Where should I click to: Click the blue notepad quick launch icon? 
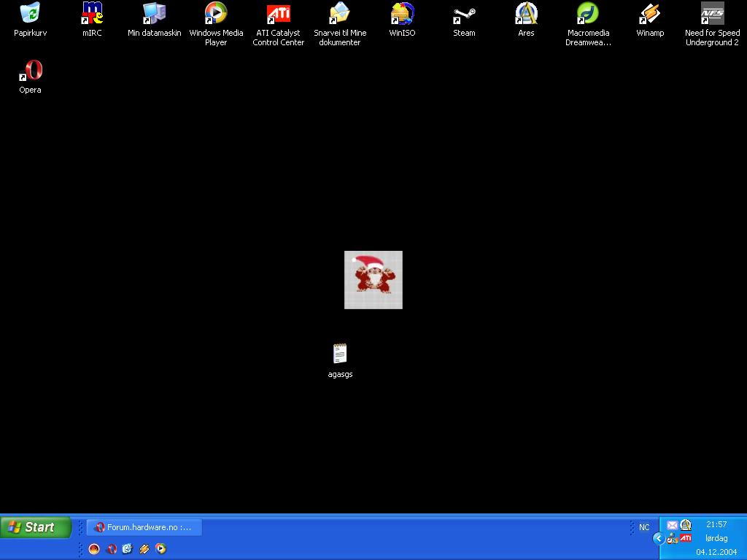click(127, 549)
